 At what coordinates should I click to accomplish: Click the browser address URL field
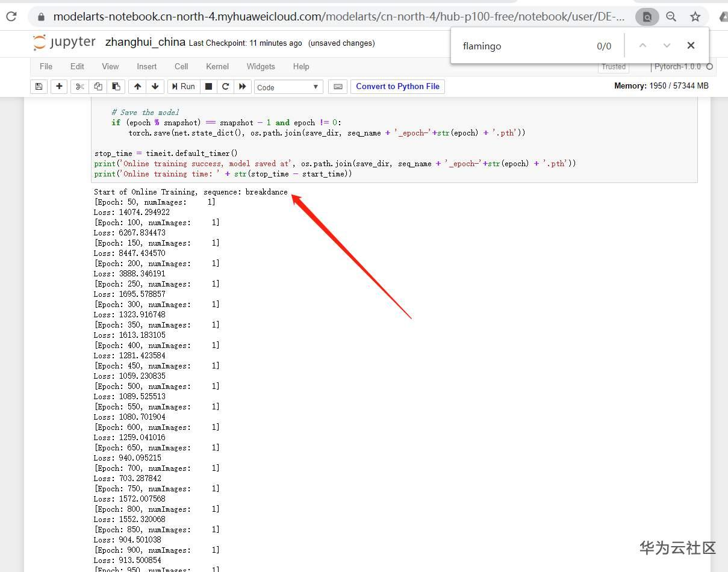click(x=339, y=17)
